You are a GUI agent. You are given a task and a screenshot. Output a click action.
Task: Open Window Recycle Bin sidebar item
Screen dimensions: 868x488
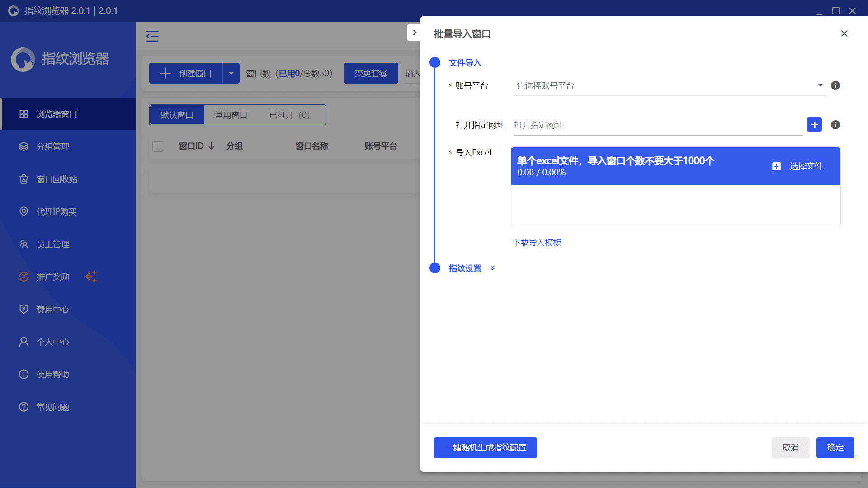(x=57, y=179)
